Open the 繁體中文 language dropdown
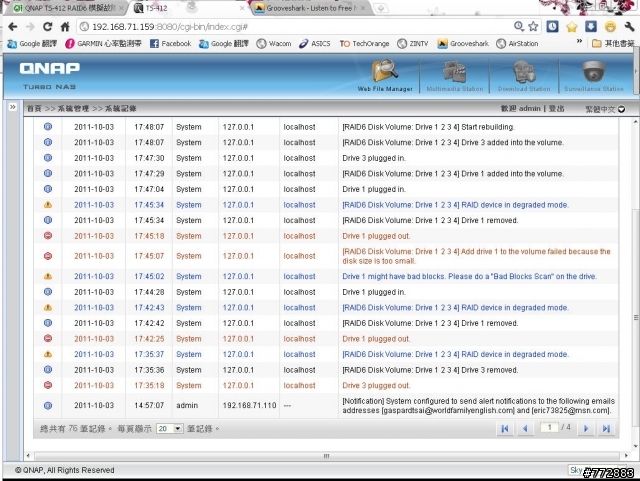 pos(605,109)
